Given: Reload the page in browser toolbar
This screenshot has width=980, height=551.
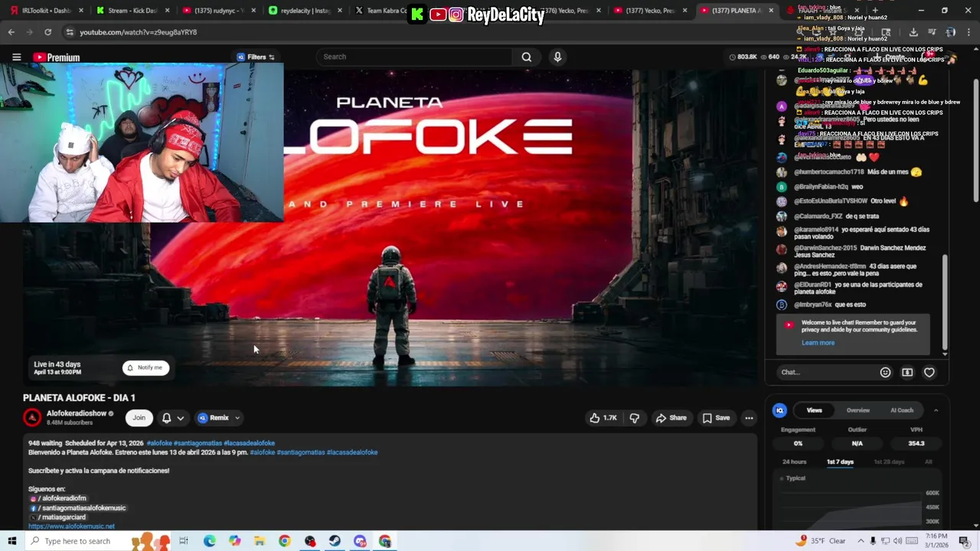Looking at the screenshot, I should click(x=47, y=32).
